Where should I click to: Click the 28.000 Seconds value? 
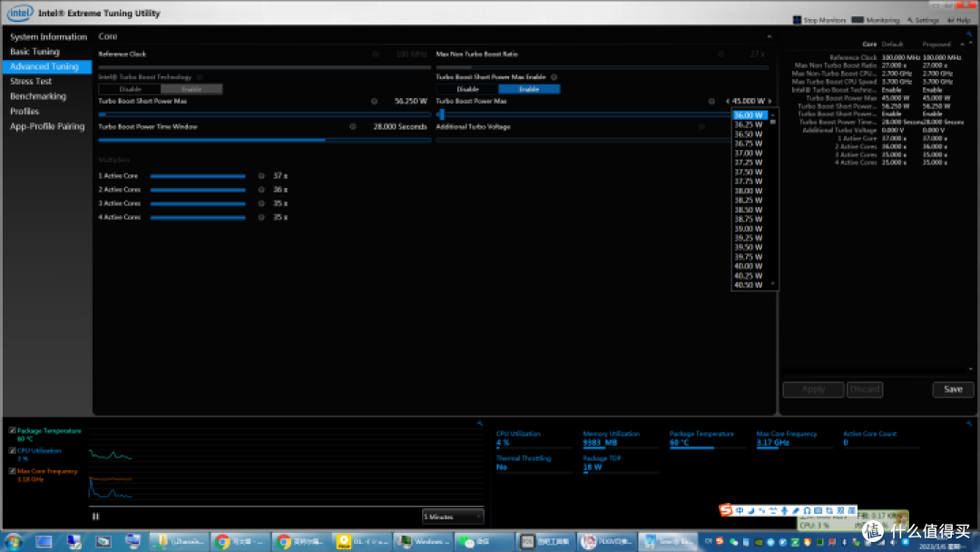point(400,127)
